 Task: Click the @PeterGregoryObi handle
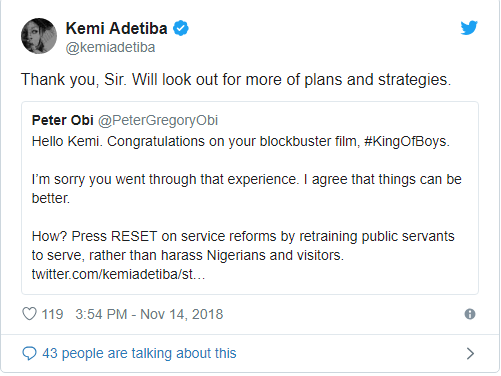coord(158,121)
